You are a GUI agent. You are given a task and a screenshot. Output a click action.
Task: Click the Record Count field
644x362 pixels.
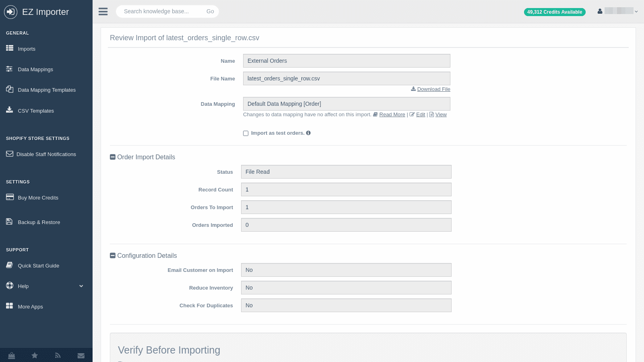(346, 189)
